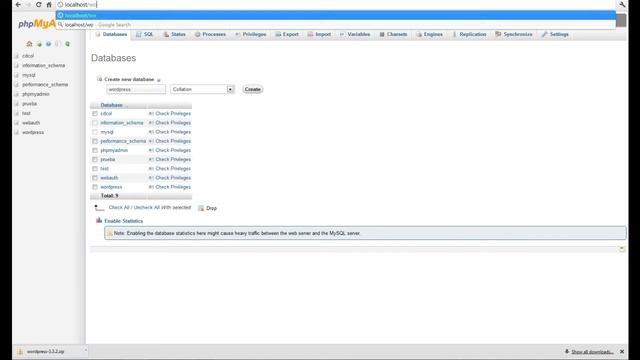Open the Export tab
The image size is (640, 360).
(x=287, y=34)
